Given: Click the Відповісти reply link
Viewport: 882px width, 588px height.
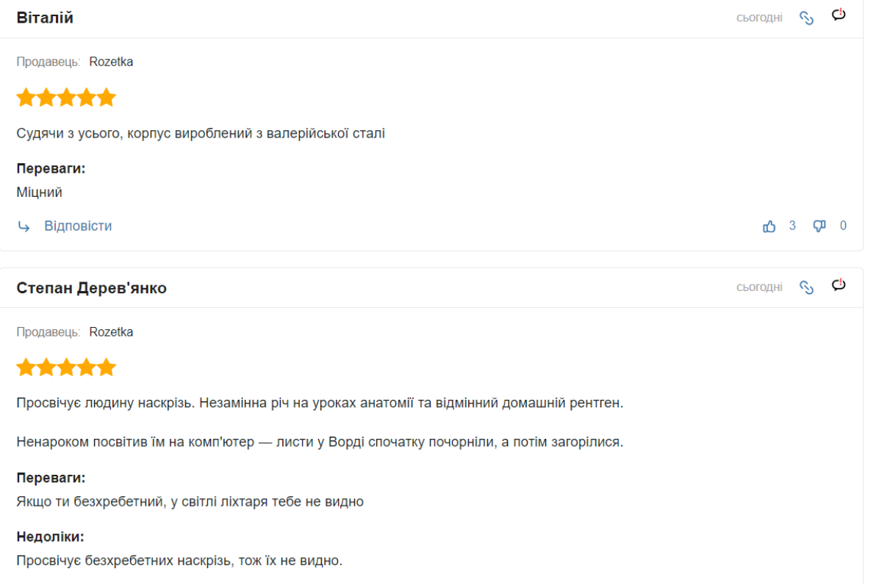Looking at the screenshot, I should pyautogui.click(x=78, y=226).
